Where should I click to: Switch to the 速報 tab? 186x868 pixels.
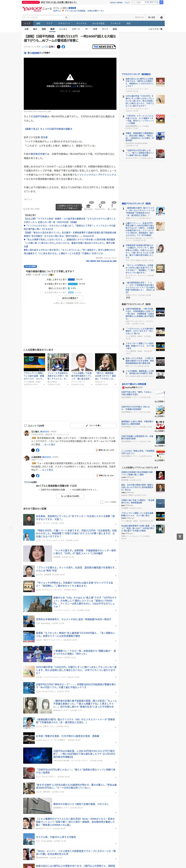[x=38, y=24]
